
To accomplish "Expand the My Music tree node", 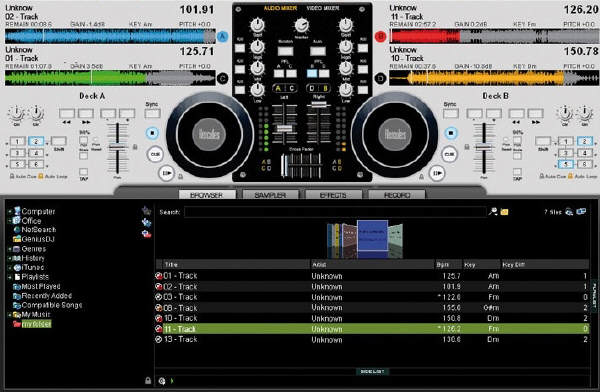I will pyautogui.click(x=10, y=315).
